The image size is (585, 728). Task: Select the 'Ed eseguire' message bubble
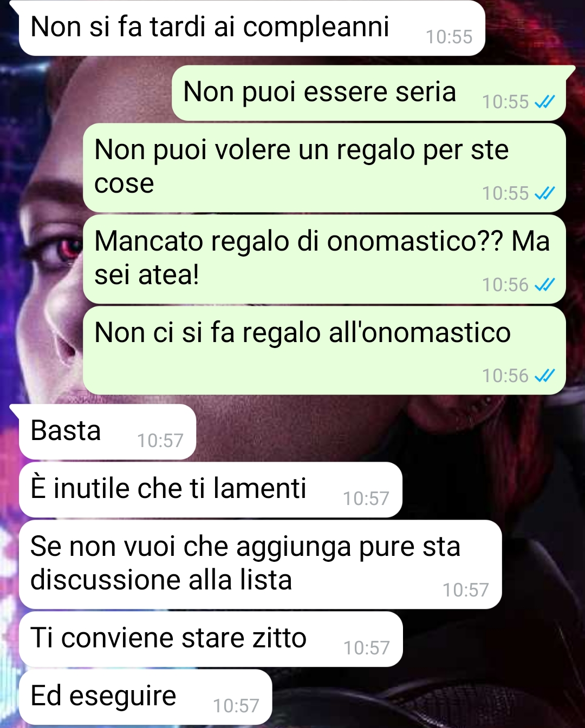[145, 697]
